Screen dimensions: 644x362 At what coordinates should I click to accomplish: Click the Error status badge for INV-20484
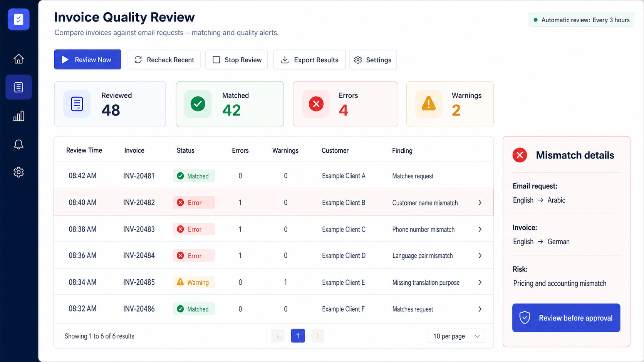pyautogui.click(x=194, y=255)
